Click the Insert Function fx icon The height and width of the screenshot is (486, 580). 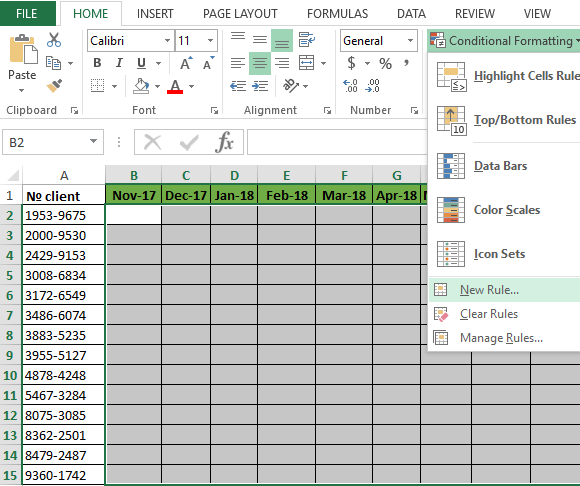point(225,142)
